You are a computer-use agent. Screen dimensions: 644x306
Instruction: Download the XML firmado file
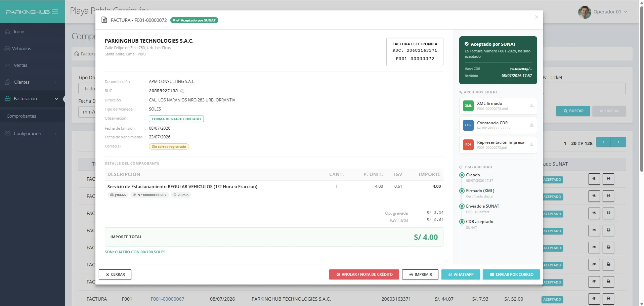[531, 105]
